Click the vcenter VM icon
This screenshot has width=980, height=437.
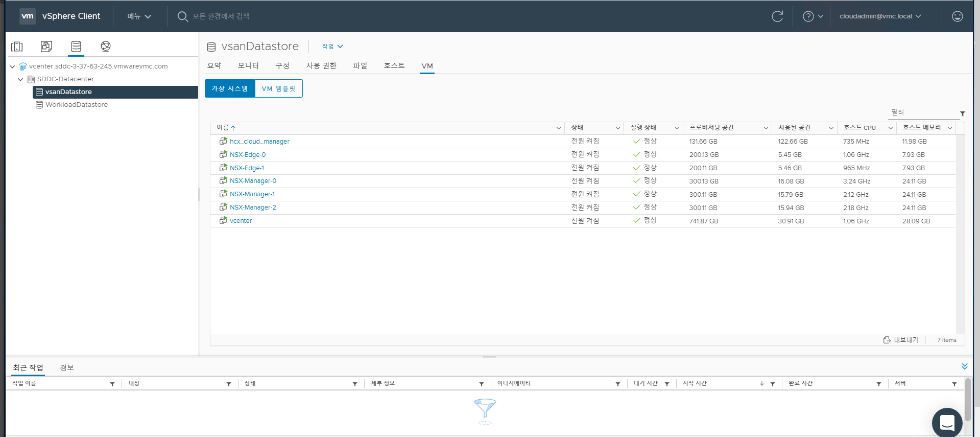[223, 220]
